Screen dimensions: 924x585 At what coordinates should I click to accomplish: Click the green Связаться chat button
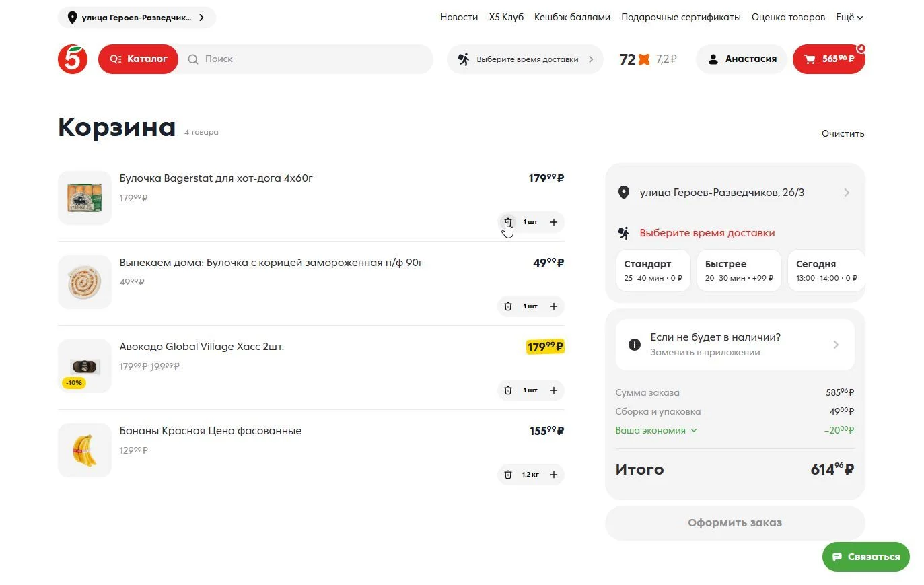click(865, 557)
